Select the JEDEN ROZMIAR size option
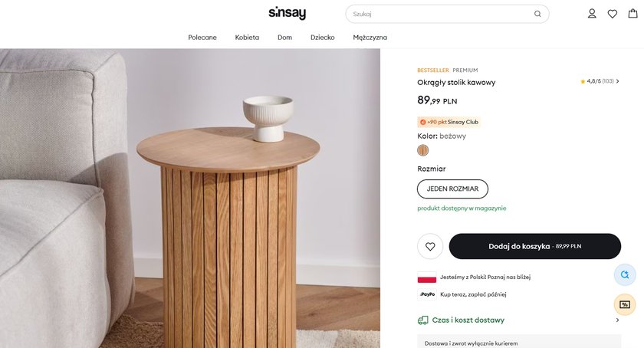Screen dimensions: 644x348 [x=452, y=189]
